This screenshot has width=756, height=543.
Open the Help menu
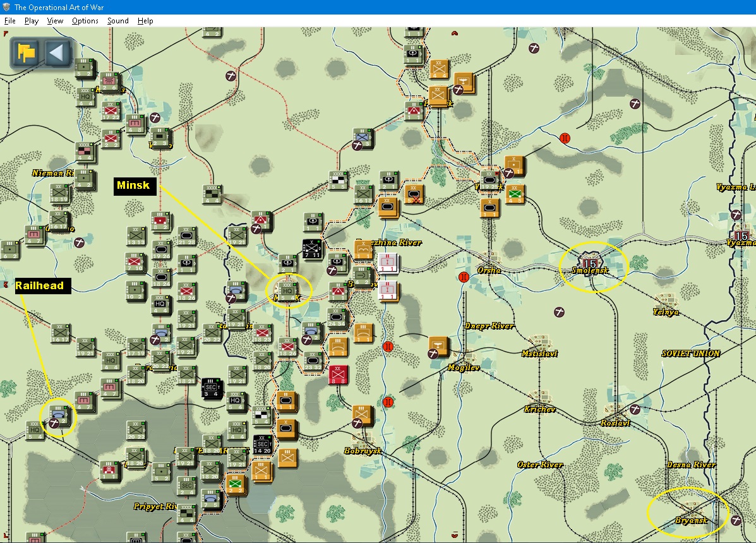tap(145, 21)
